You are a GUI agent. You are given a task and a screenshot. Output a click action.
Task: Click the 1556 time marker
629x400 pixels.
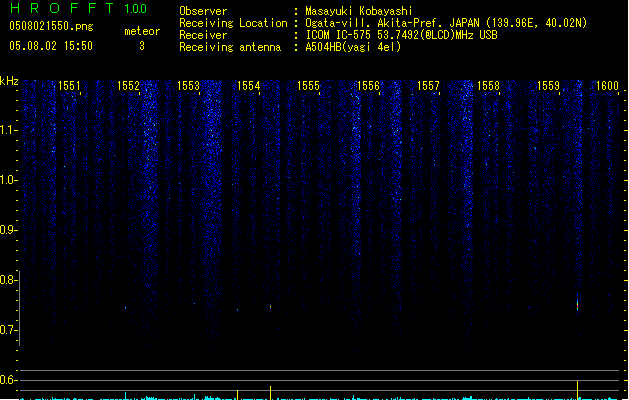click(368, 86)
